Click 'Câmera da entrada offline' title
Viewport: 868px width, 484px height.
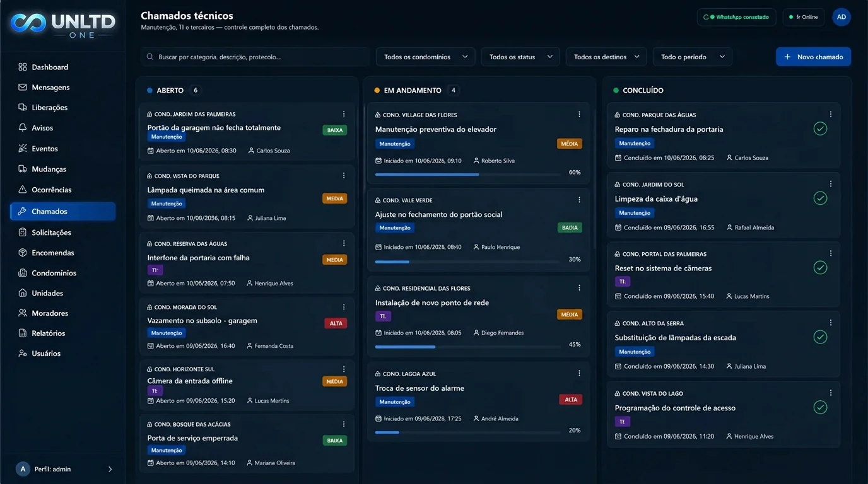click(190, 381)
